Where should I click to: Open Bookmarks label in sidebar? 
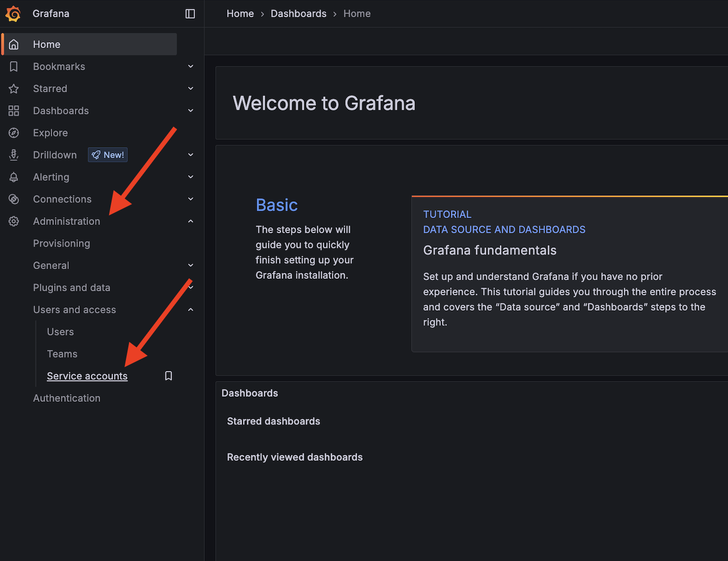(x=59, y=66)
